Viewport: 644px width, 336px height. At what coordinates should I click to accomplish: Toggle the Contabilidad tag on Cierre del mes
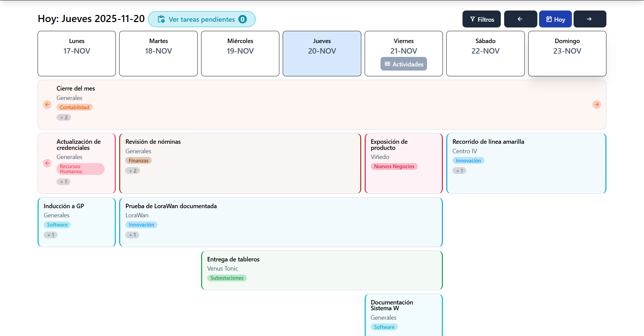74,107
